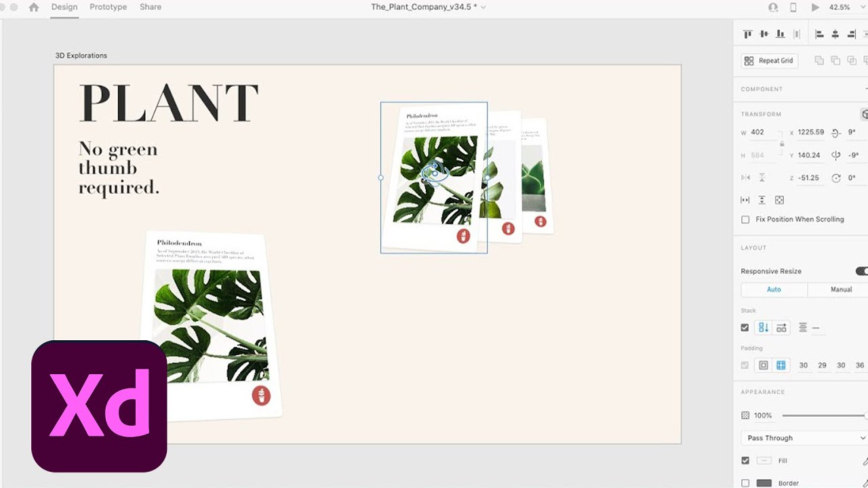The height and width of the screenshot is (488, 868).
Task: Align selection to horizontal center
Action: (x=835, y=34)
